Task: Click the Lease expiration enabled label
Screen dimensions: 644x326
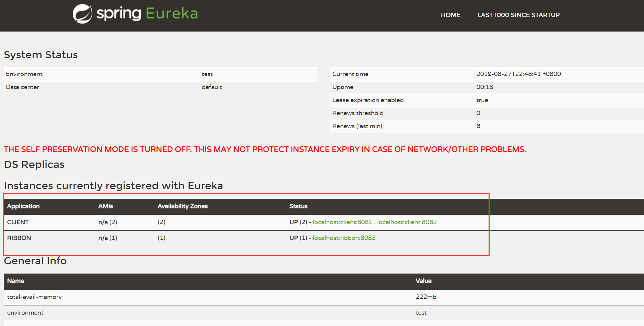Action: pos(367,100)
